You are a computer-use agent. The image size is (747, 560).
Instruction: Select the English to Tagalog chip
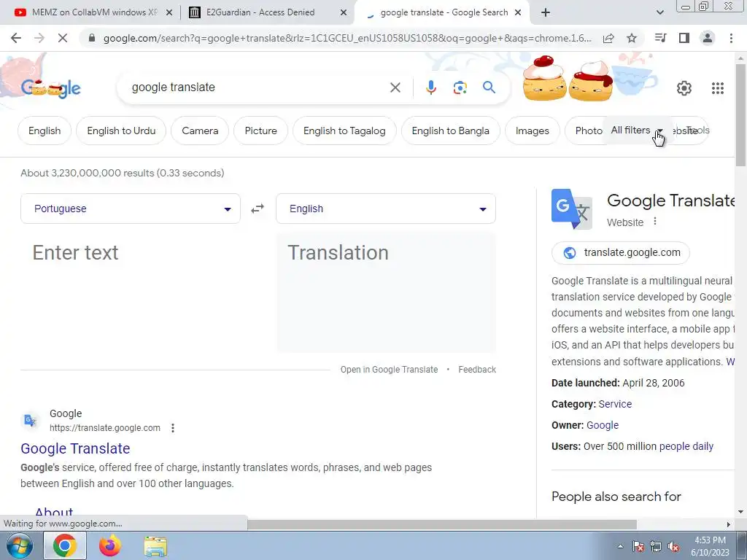(344, 131)
